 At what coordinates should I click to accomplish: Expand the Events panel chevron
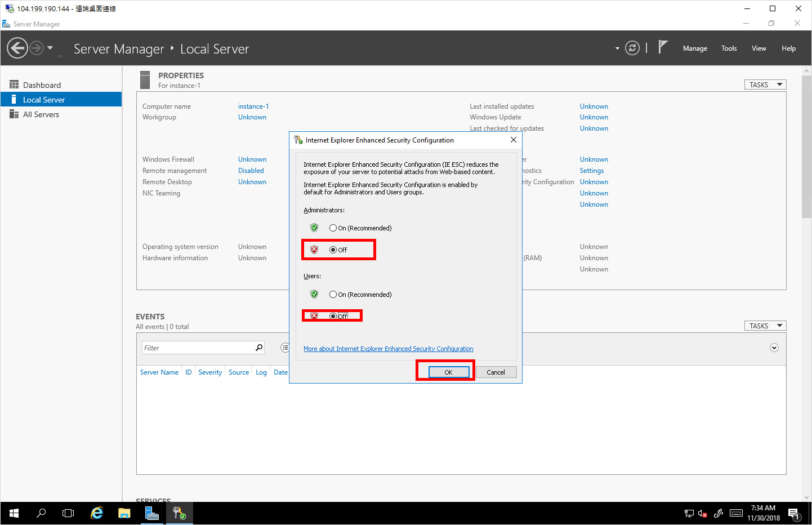coord(774,348)
